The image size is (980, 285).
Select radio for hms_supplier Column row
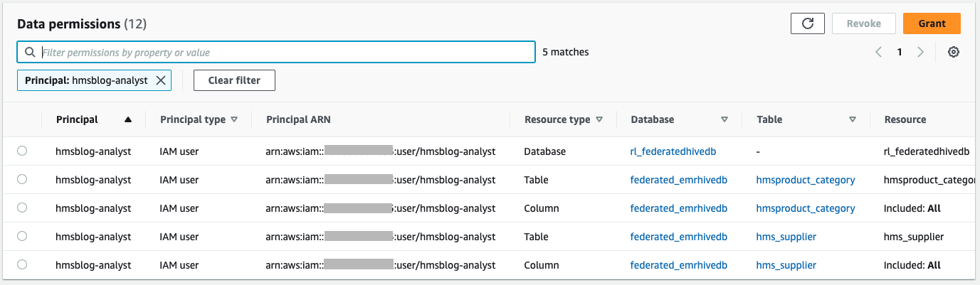[22, 265]
